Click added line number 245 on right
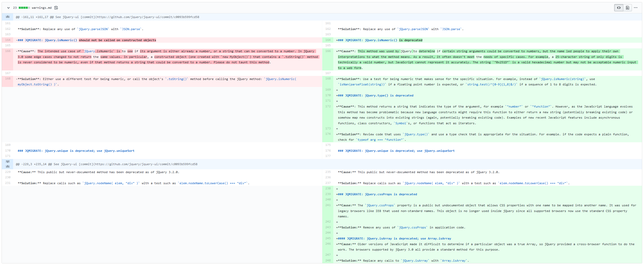This screenshot has width=644, height=266. (328, 238)
